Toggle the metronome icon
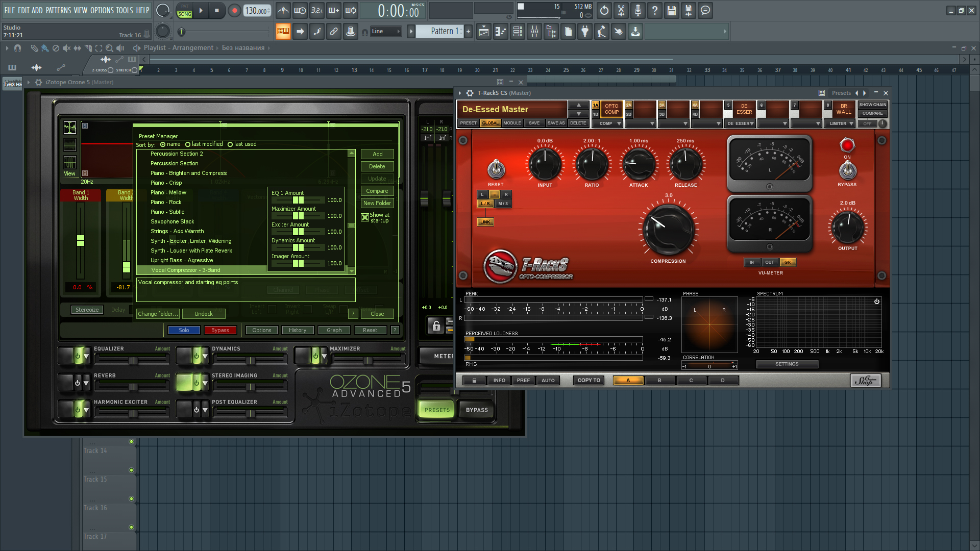Screen dimensions: 980x551 point(283,10)
